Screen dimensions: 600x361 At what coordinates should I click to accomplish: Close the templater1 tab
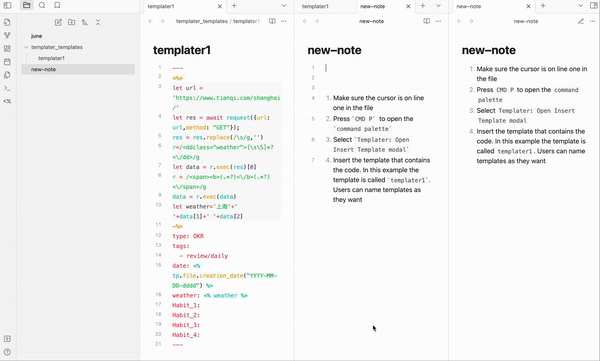pos(220,6)
